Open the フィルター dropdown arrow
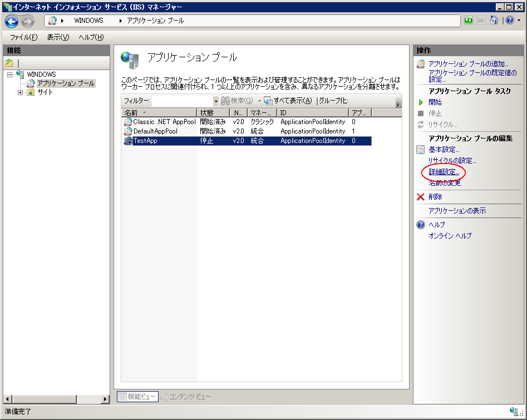 [216, 101]
